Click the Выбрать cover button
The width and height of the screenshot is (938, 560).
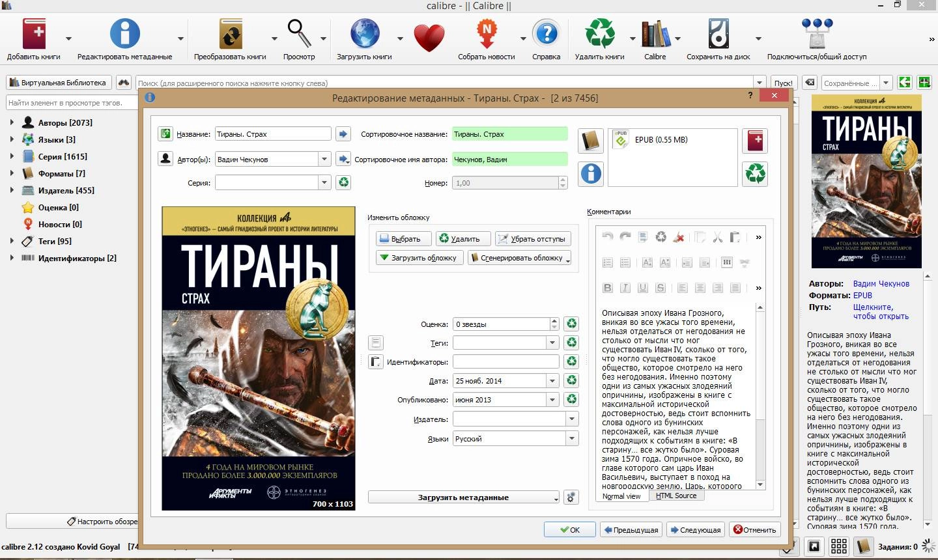(403, 239)
